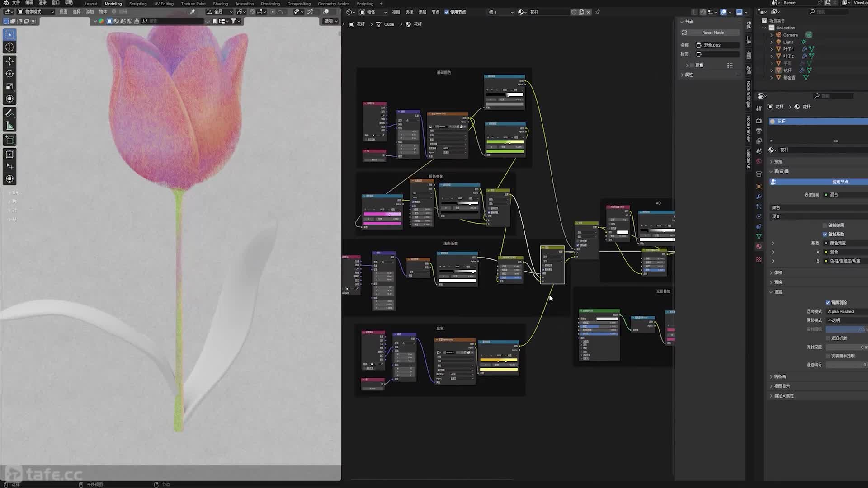
Task: Choose the Scale tool
Action: coord(9,86)
